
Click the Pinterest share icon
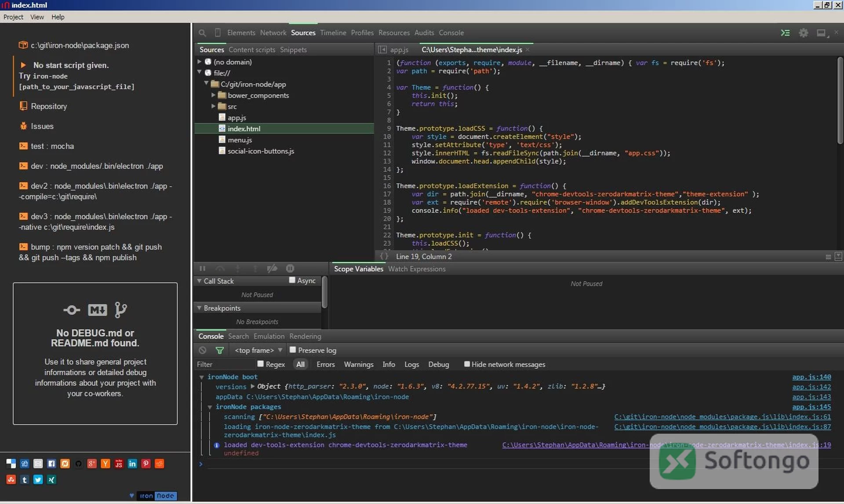(x=146, y=464)
